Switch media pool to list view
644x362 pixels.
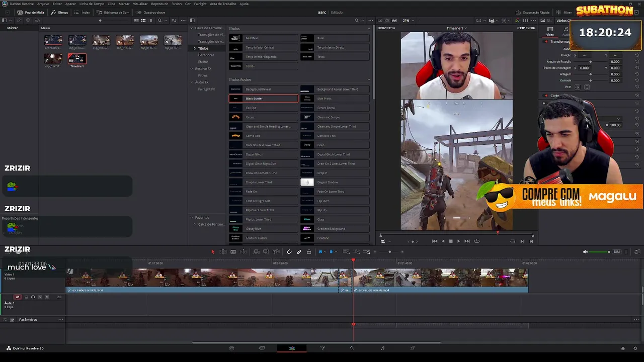tap(150, 21)
